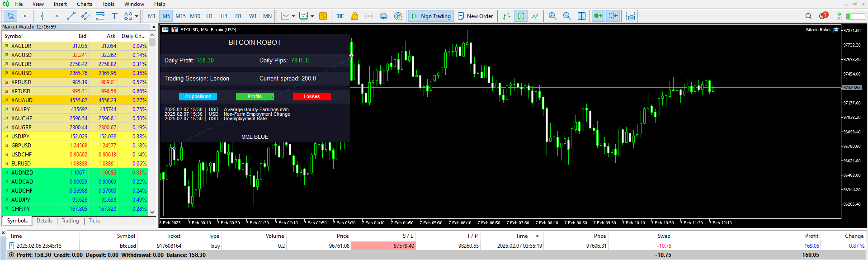Open the Tools menu

pos(108,4)
